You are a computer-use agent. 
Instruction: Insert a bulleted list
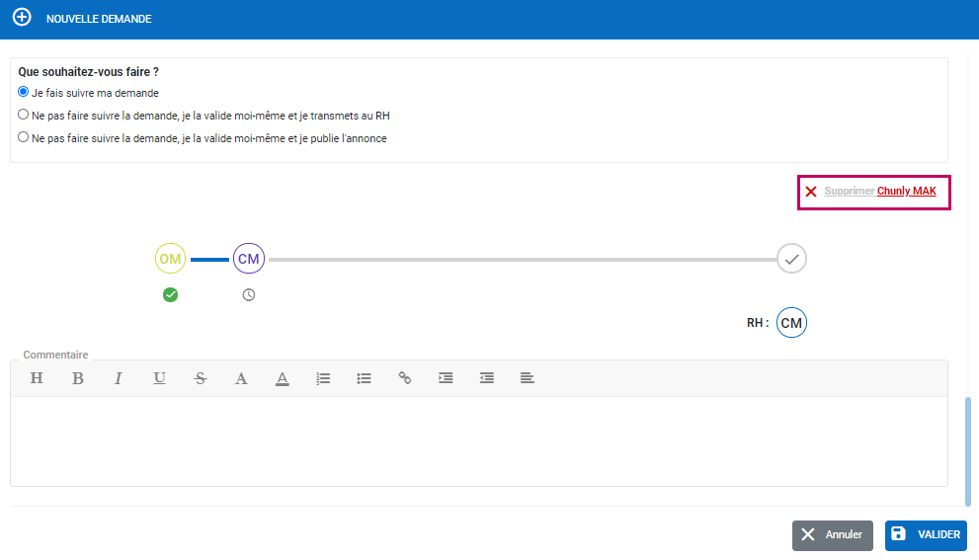pyautogui.click(x=364, y=378)
